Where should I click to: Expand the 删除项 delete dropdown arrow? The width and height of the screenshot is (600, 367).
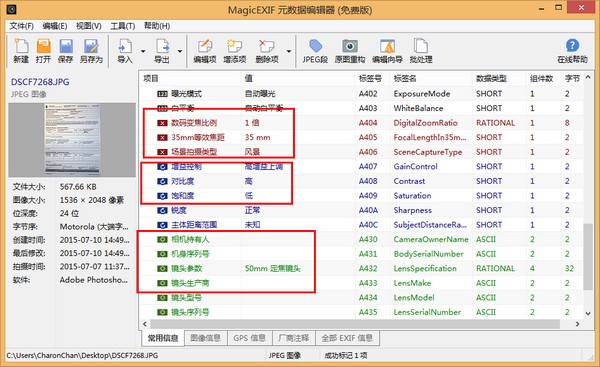(289, 51)
